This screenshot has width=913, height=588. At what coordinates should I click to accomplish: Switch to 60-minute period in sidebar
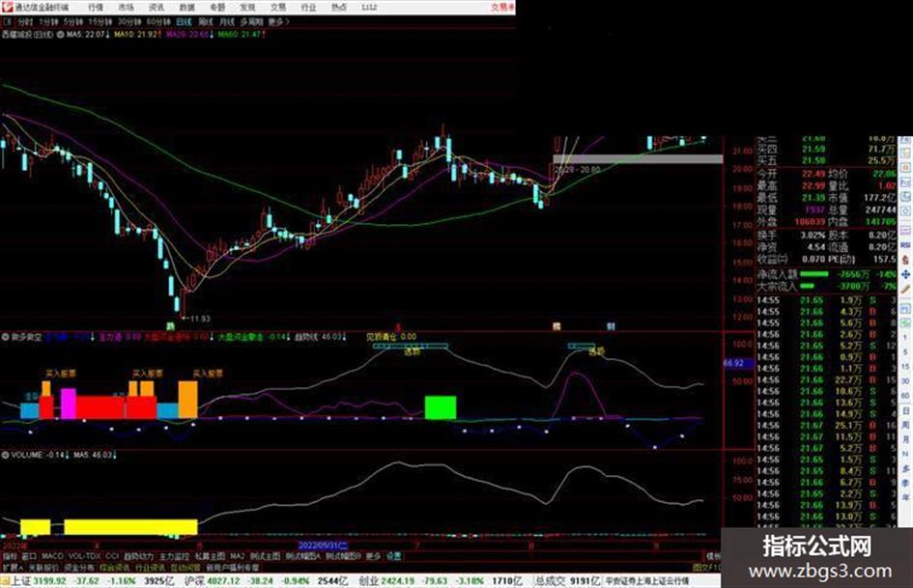[x=905, y=396]
